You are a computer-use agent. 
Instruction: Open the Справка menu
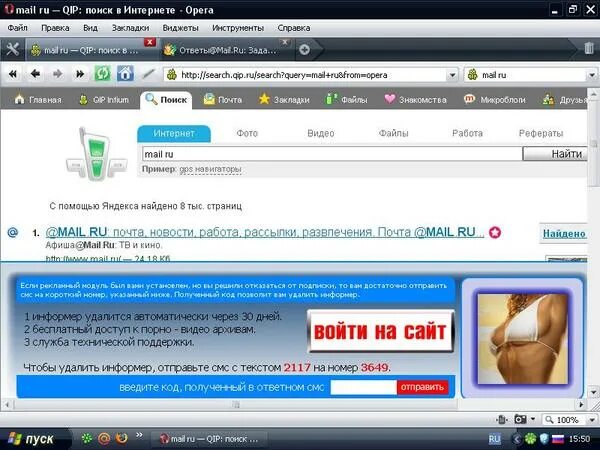coord(294,28)
